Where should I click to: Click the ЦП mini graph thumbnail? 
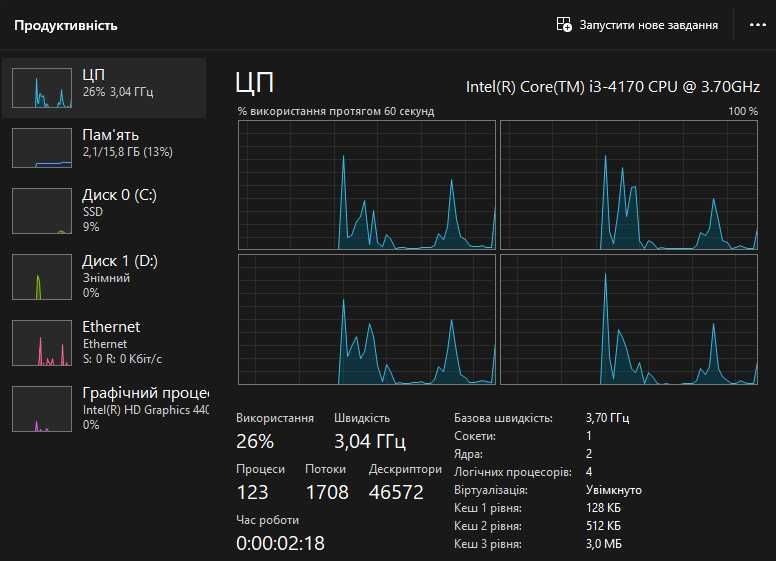tap(42, 88)
